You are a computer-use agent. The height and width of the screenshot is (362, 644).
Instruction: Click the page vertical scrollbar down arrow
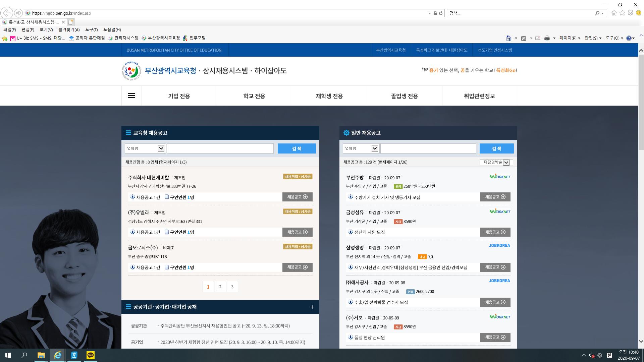point(641,342)
